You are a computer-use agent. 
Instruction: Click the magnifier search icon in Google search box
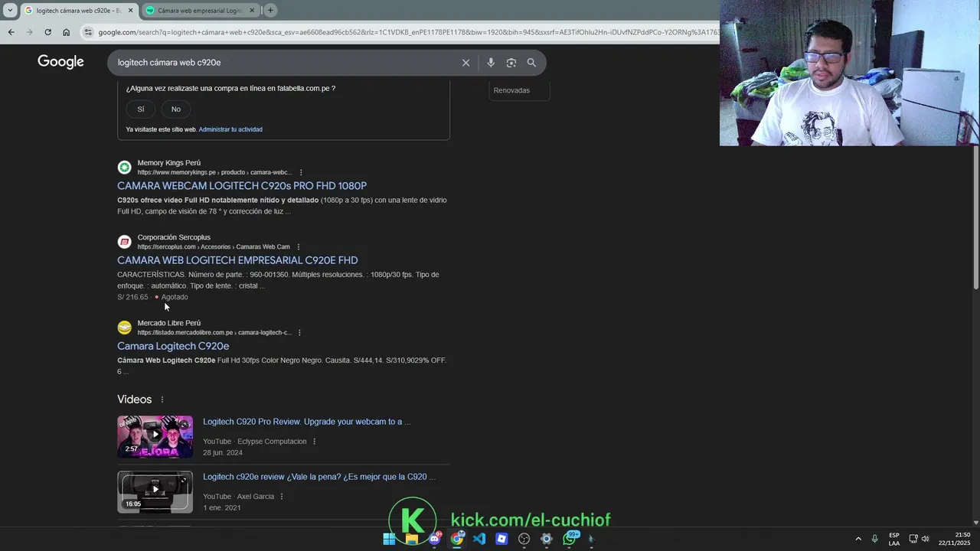click(531, 63)
